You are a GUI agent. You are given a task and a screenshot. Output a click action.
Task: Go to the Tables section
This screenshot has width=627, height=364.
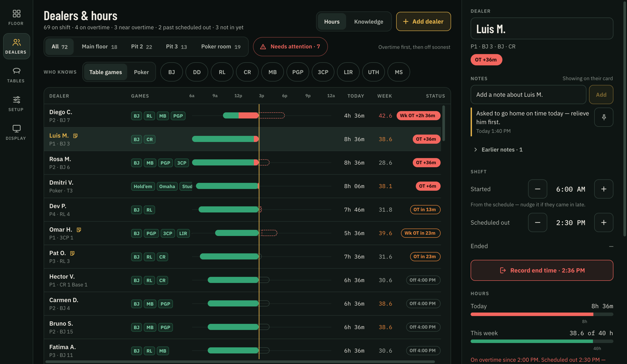coord(16,75)
